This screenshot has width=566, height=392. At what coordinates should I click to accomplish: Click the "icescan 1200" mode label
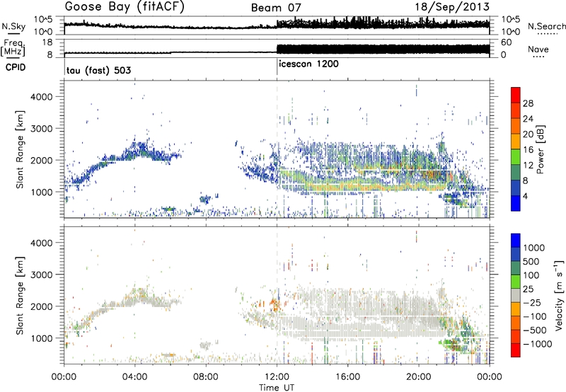(308, 64)
